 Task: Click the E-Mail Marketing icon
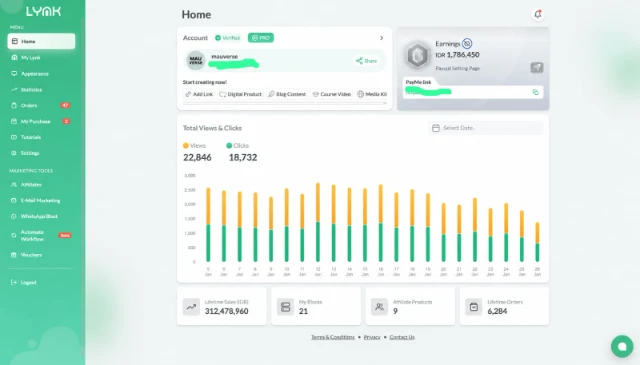point(14,200)
